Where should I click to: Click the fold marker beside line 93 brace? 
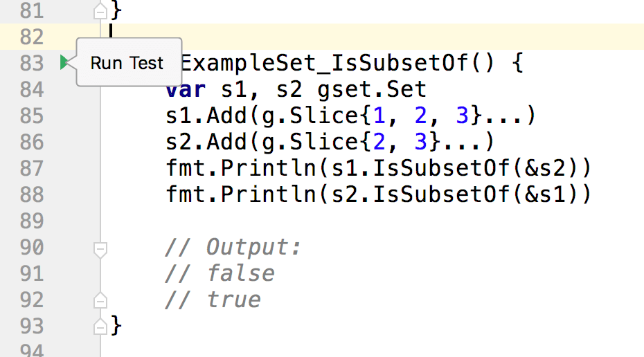point(100,327)
